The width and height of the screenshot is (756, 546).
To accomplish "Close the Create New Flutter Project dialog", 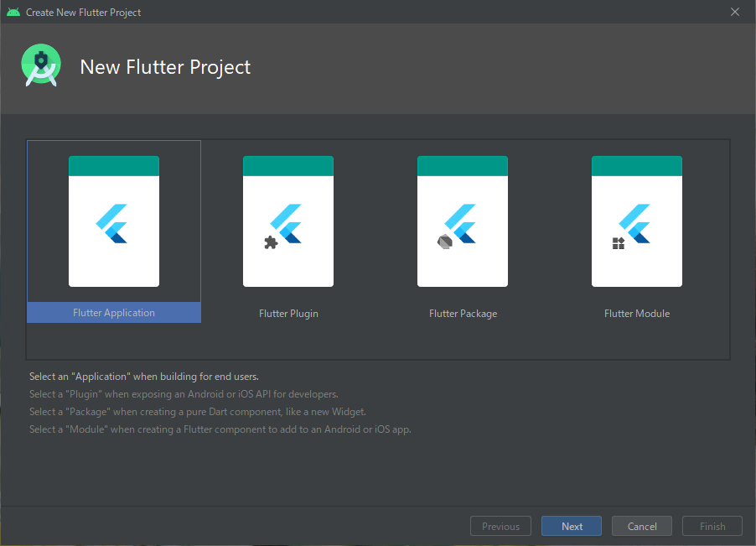I will coord(735,12).
